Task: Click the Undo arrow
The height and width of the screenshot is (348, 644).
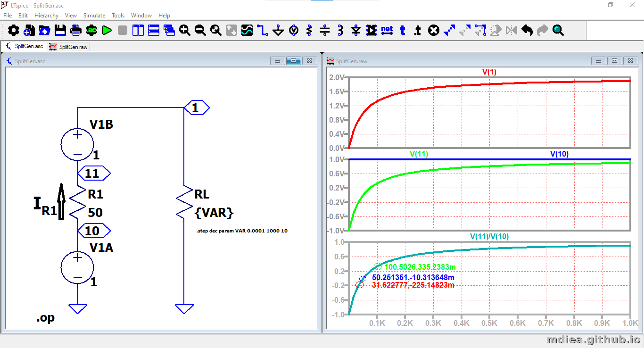Action: click(527, 31)
